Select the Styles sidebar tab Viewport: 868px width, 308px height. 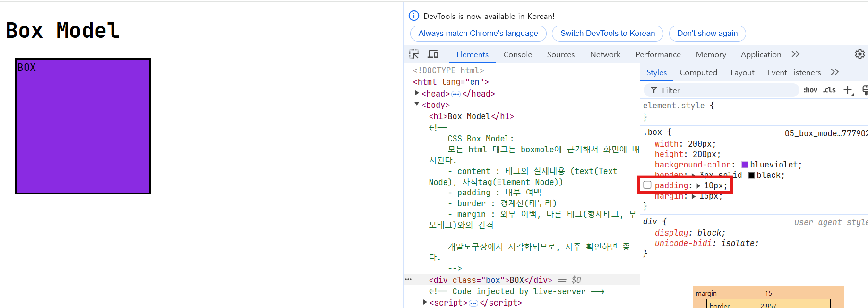point(656,72)
